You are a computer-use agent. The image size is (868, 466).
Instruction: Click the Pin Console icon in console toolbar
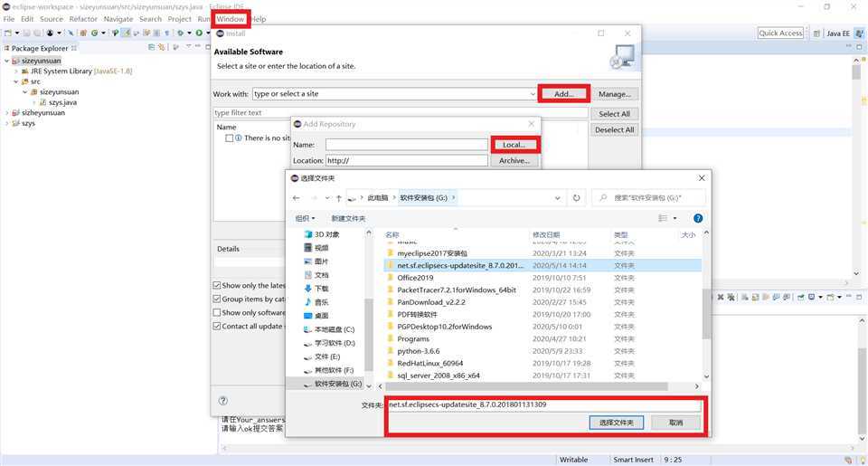tap(800, 298)
